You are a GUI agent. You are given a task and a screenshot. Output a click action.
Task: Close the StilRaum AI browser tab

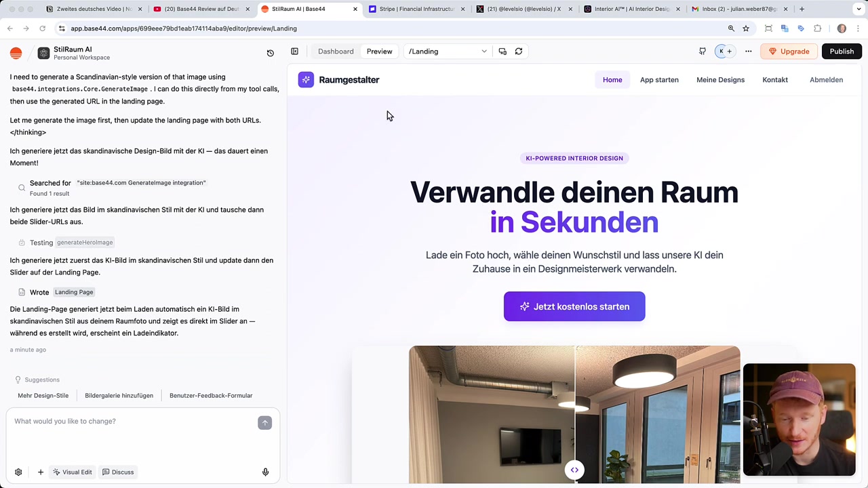click(x=355, y=9)
